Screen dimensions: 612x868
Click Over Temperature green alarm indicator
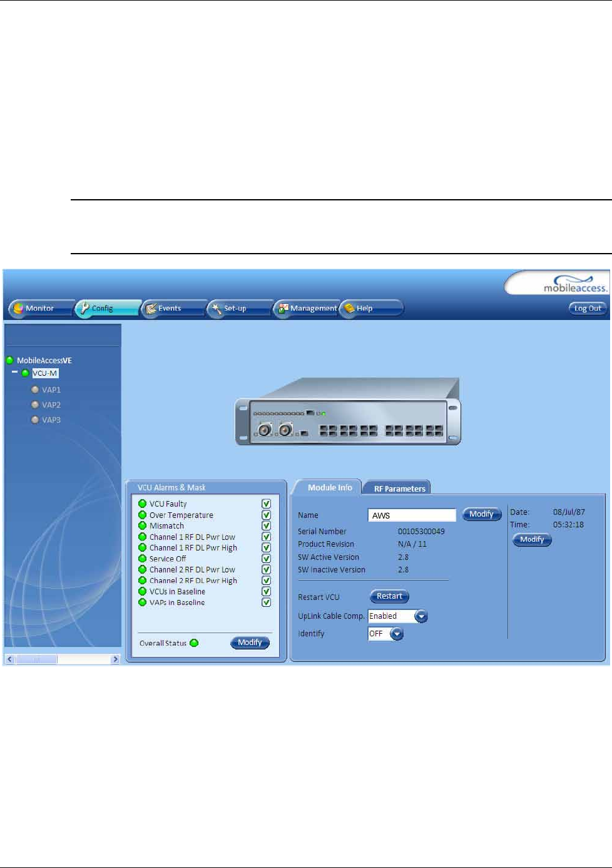[x=143, y=515]
